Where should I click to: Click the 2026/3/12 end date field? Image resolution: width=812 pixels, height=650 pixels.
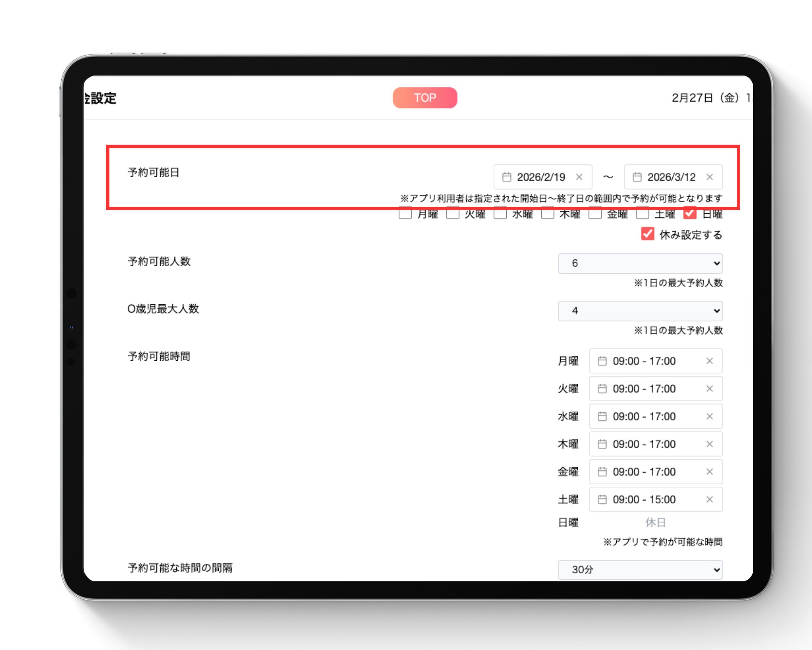pyautogui.click(x=671, y=177)
